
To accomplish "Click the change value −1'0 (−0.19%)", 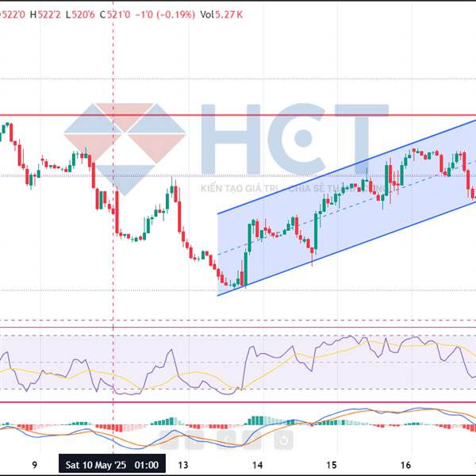I will [x=164, y=14].
